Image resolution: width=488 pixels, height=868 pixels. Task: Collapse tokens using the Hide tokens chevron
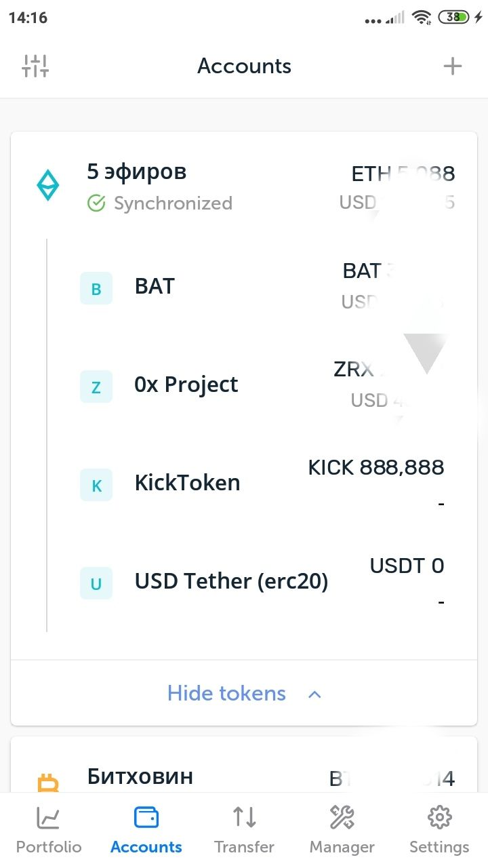tap(314, 694)
